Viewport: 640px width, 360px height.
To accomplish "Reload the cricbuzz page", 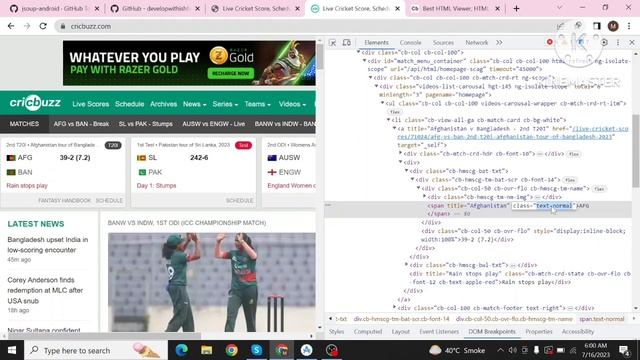I will [x=43, y=26].
